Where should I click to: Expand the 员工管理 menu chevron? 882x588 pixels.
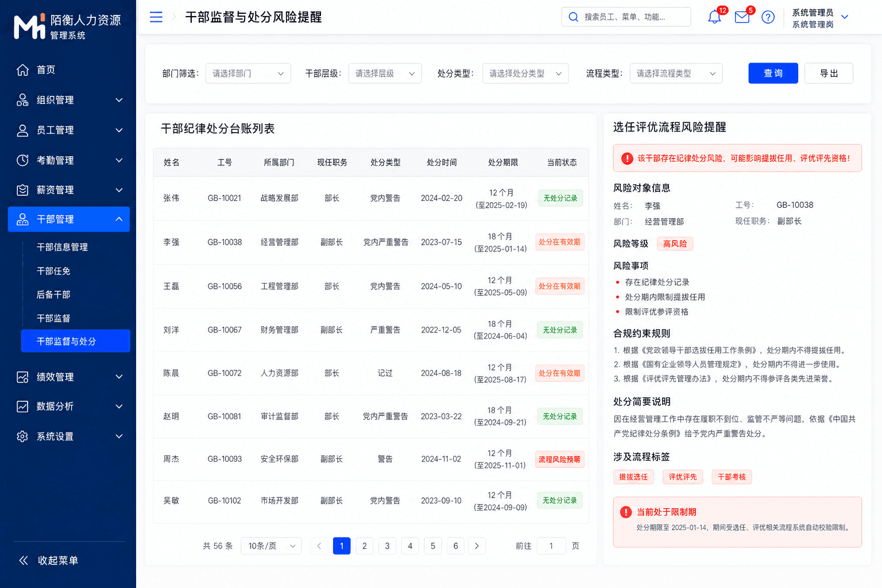click(119, 130)
